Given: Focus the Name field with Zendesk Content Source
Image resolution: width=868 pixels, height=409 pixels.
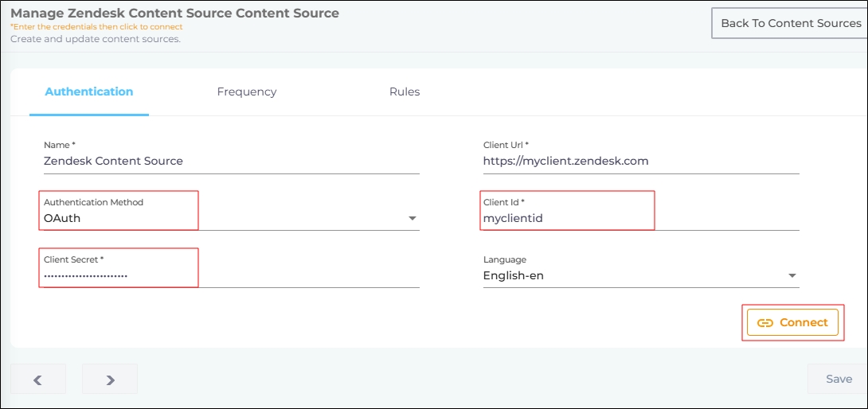Looking at the screenshot, I should click(x=231, y=161).
